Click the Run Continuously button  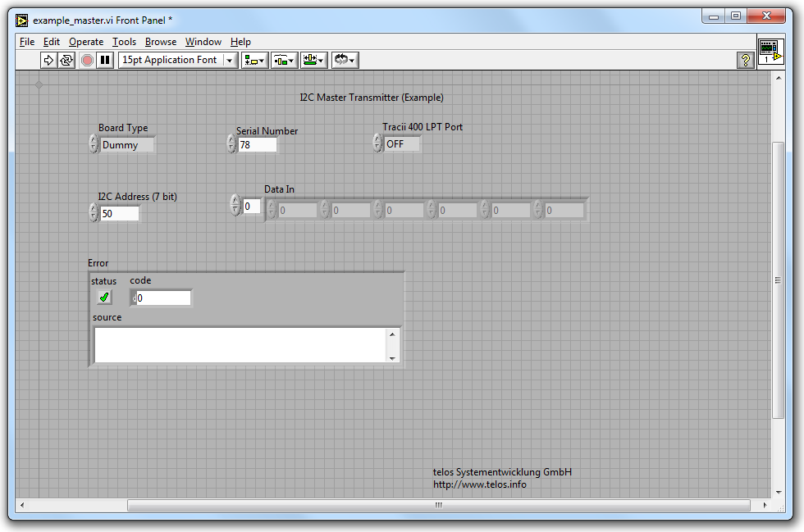coord(66,60)
